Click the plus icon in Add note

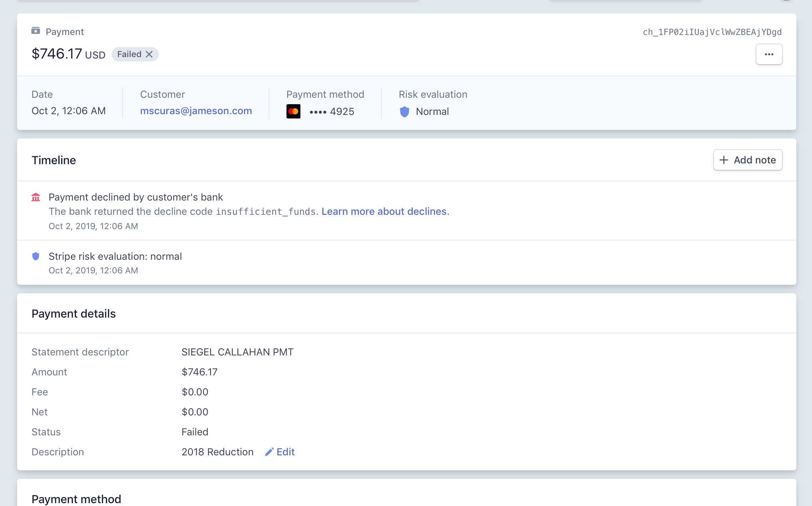724,160
